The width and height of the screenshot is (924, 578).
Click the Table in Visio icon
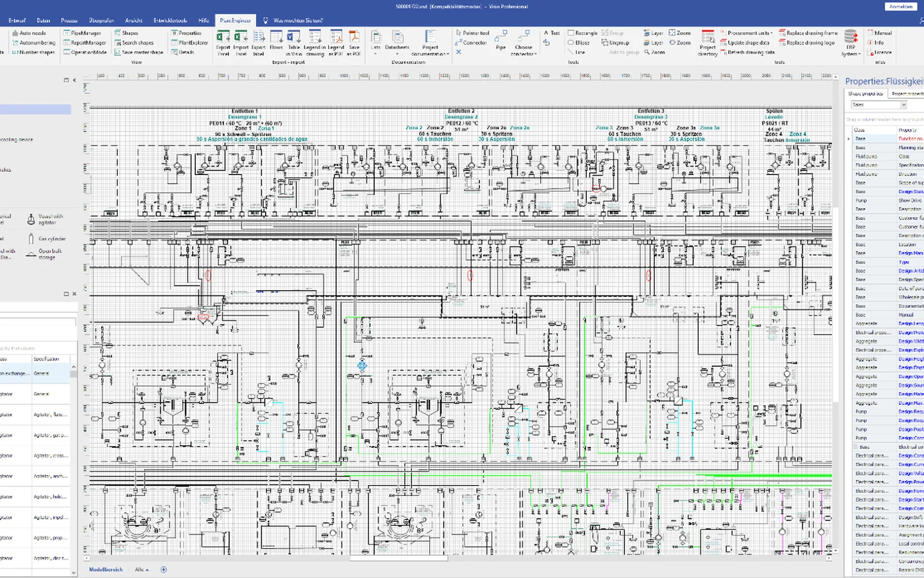coord(294,43)
